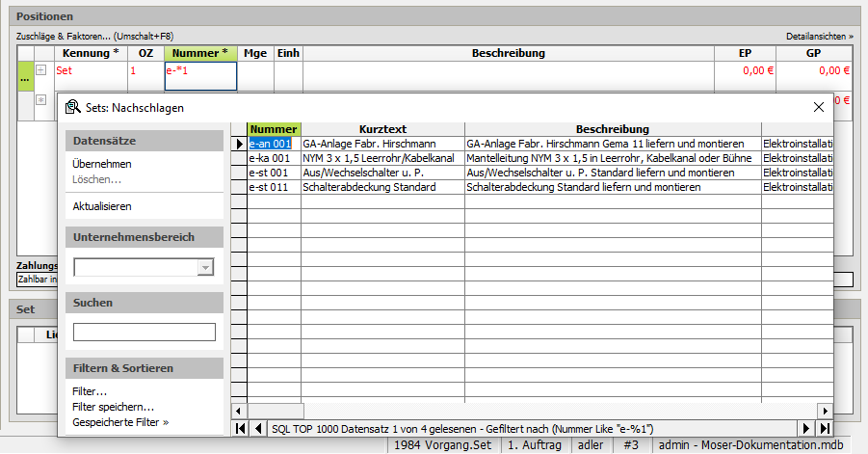868x454 pixels.
Task: Jump to last record in navigator
Action: (825, 428)
